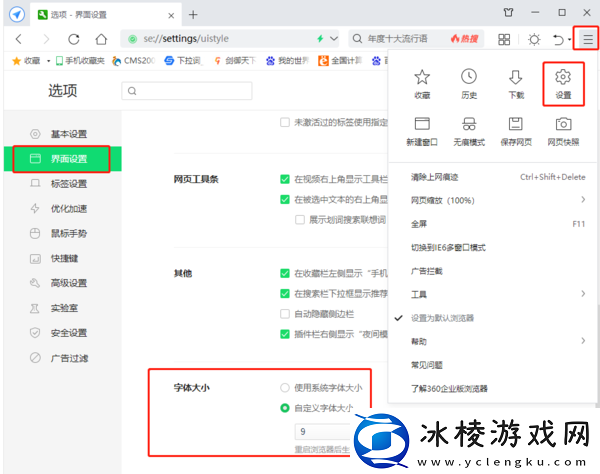Image resolution: width=600 pixels, height=474 pixels.
Task: Open a new tab with plus button
Action: coord(193,15)
